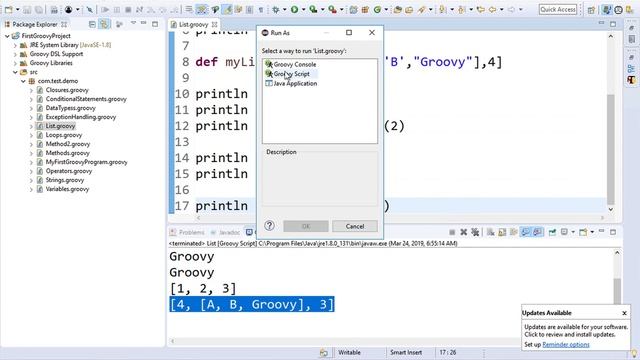Click the green Run toolbar icon

[294, 9]
